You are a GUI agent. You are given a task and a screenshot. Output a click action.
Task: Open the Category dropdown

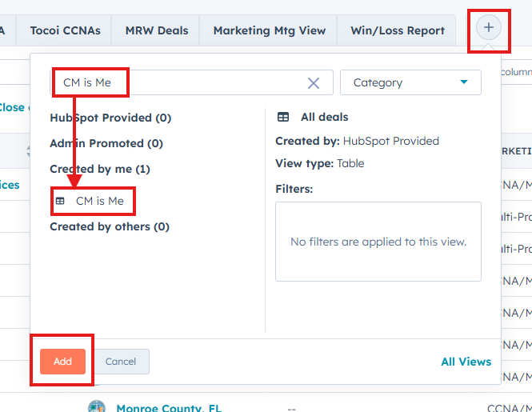click(x=410, y=82)
